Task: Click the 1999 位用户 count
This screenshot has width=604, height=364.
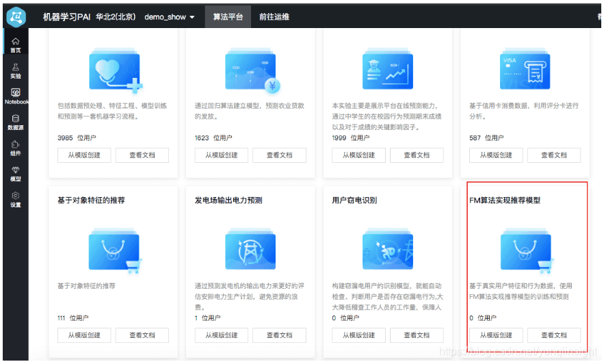Action: [x=351, y=138]
